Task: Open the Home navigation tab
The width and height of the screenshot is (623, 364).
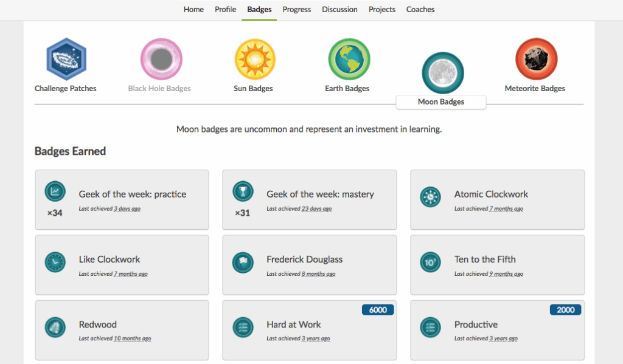Action: pos(194,10)
